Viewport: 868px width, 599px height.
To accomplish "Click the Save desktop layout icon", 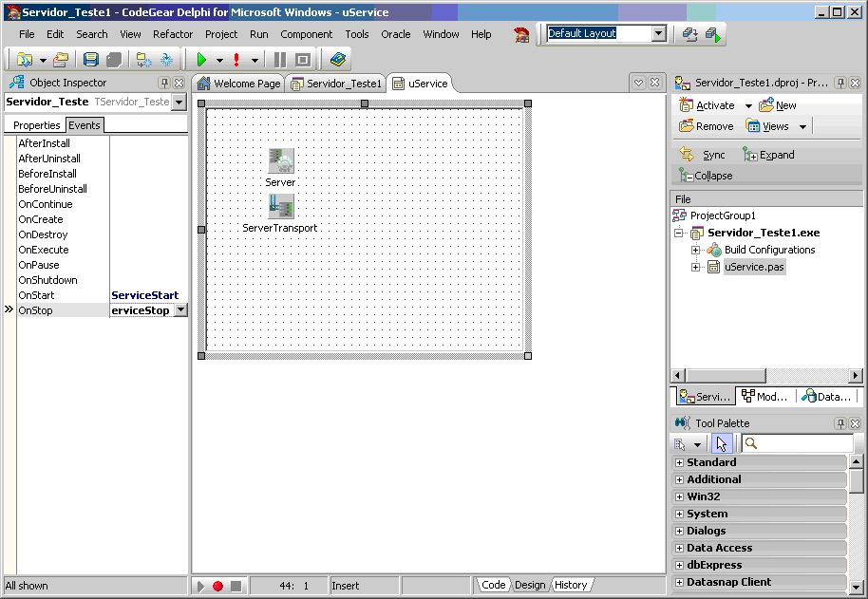I will point(690,34).
